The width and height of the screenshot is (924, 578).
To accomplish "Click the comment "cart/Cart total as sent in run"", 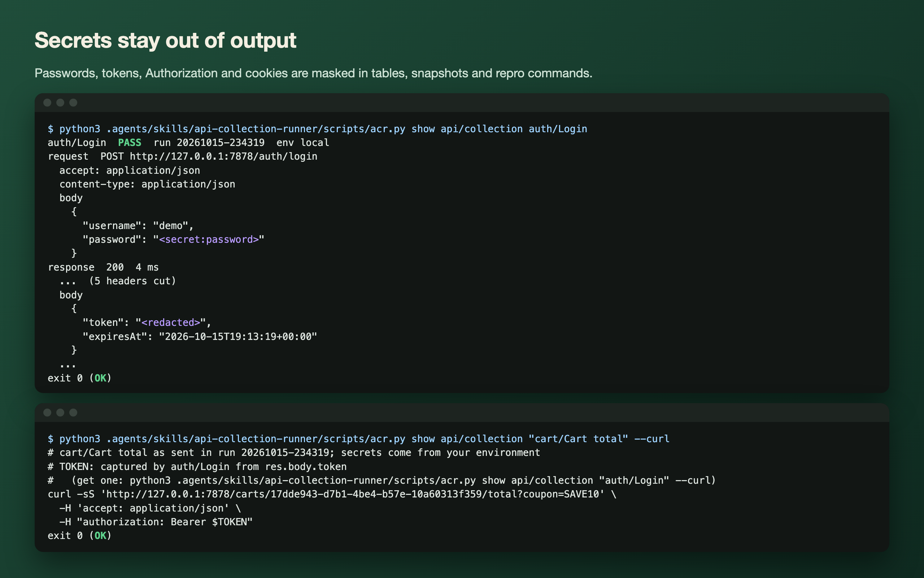I will pyautogui.click(x=294, y=453).
